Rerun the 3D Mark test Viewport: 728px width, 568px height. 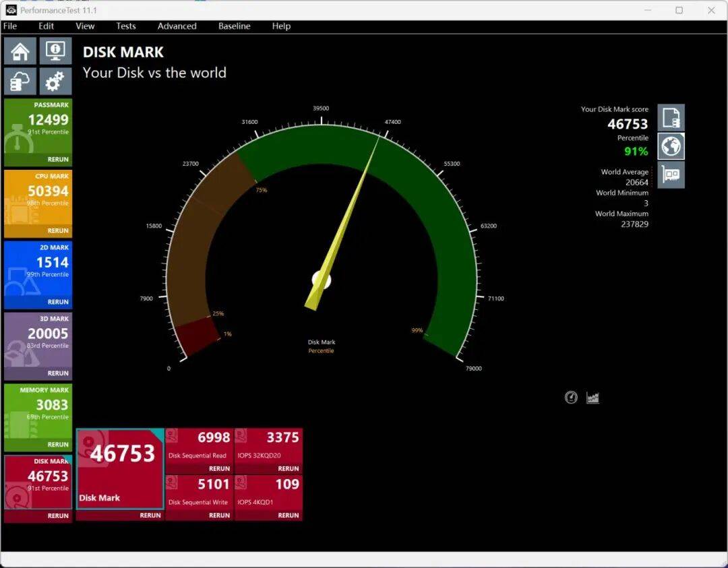pos(58,373)
